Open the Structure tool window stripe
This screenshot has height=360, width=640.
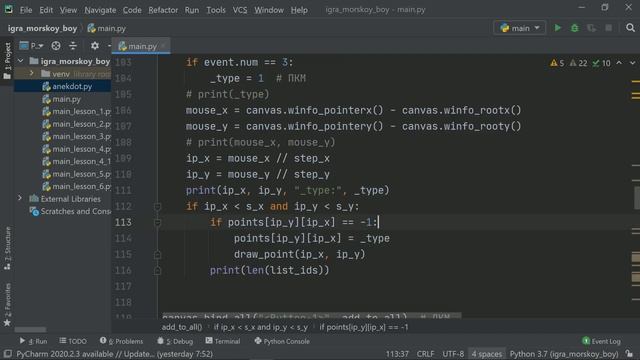point(7,248)
